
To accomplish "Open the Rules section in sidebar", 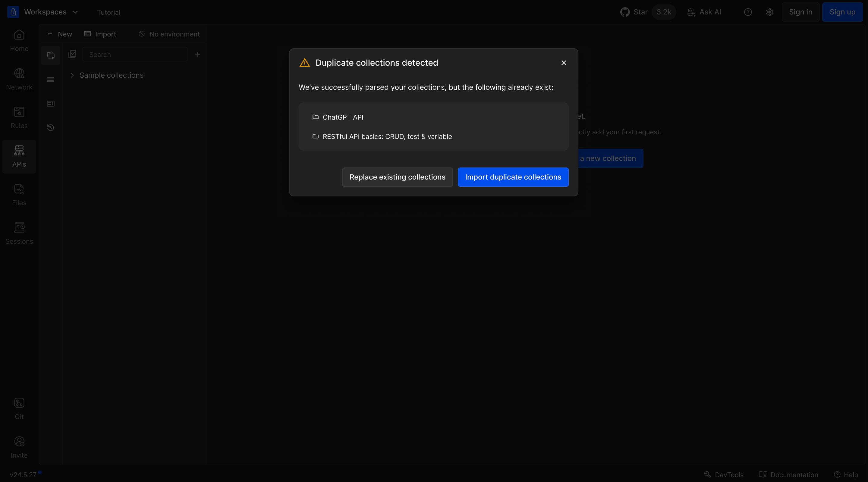I will click(x=19, y=118).
